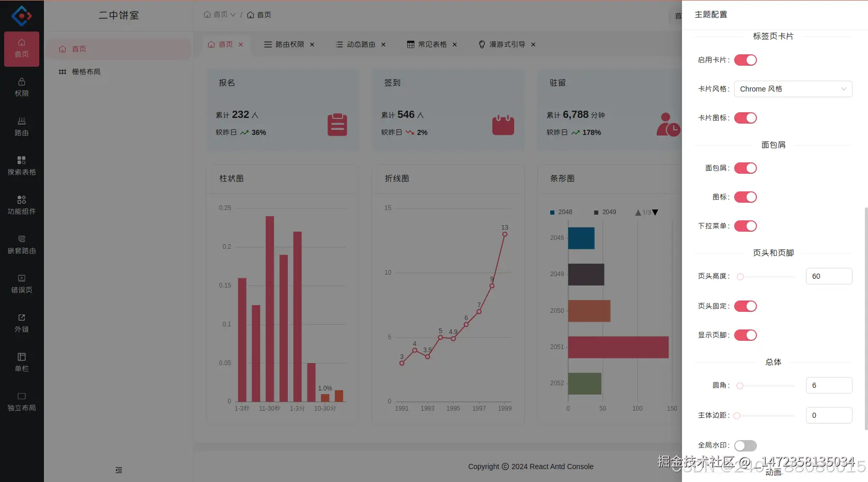Click the 圆角 input field showing 6
Screen dimensions: 868x482
[x=829, y=385]
